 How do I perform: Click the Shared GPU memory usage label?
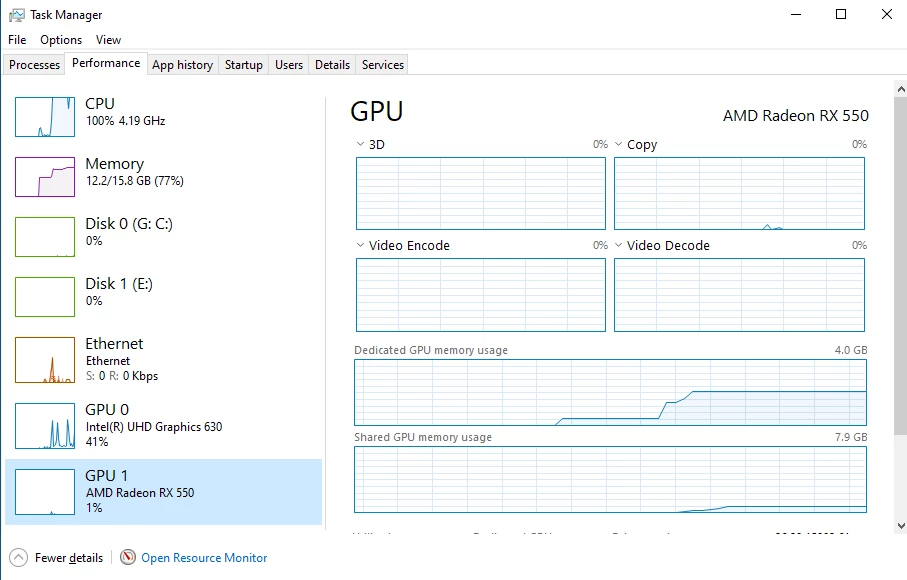(x=423, y=437)
